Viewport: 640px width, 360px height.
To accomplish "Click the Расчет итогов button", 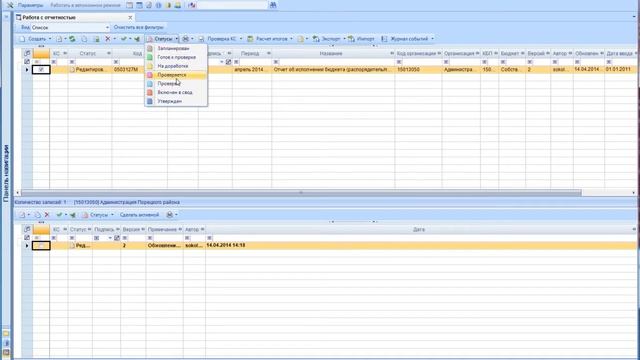I will click(267, 39).
